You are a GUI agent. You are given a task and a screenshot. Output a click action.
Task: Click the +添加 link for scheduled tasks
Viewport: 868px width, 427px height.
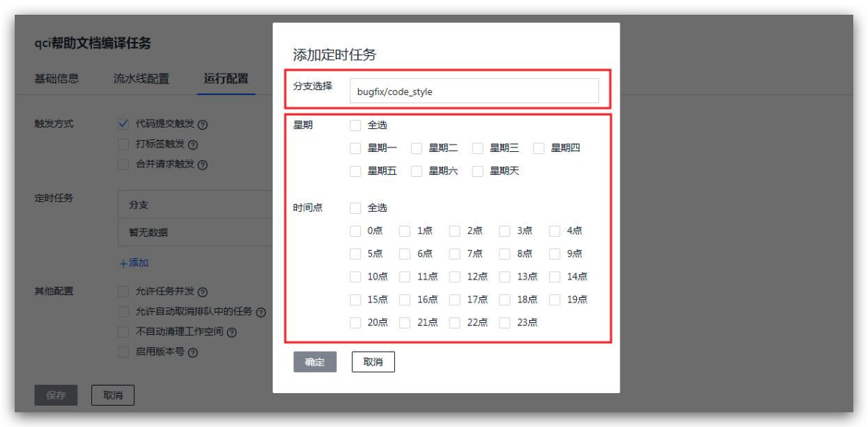tap(134, 263)
